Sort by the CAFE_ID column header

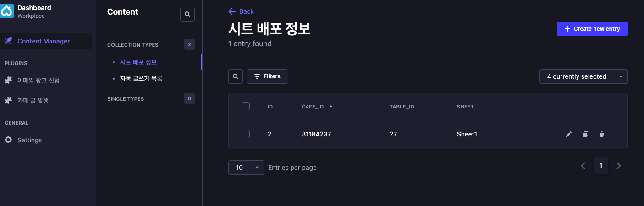tap(313, 107)
